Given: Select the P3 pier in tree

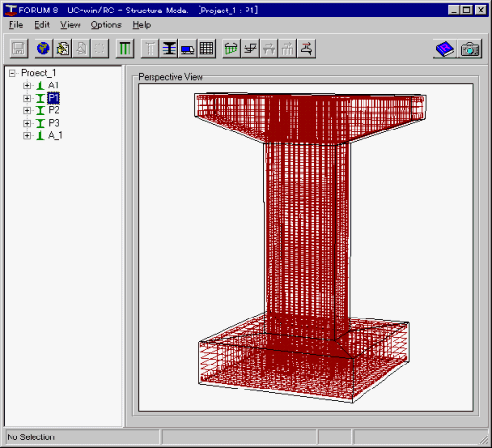Looking at the screenshot, I should tap(54, 123).
